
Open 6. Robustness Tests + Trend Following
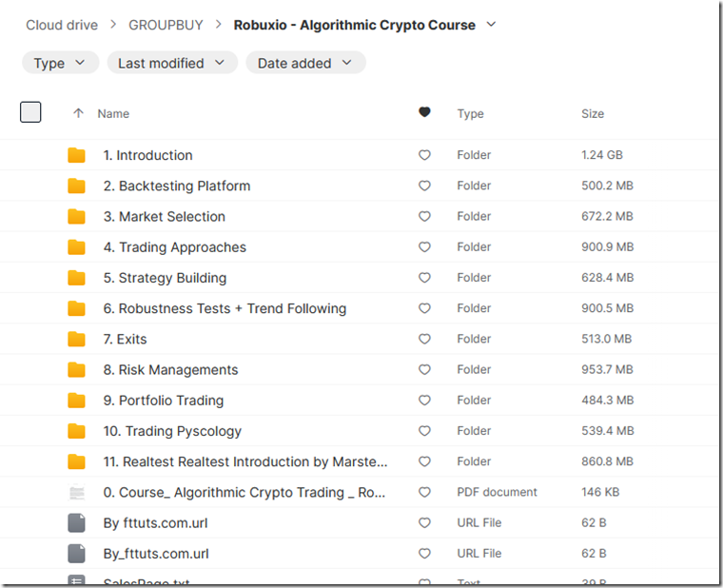click(225, 308)
